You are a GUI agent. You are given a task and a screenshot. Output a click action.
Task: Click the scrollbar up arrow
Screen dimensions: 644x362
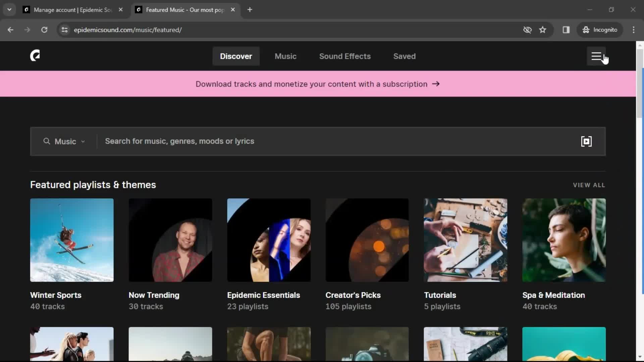pyautogui.click(x=640, y=45)
